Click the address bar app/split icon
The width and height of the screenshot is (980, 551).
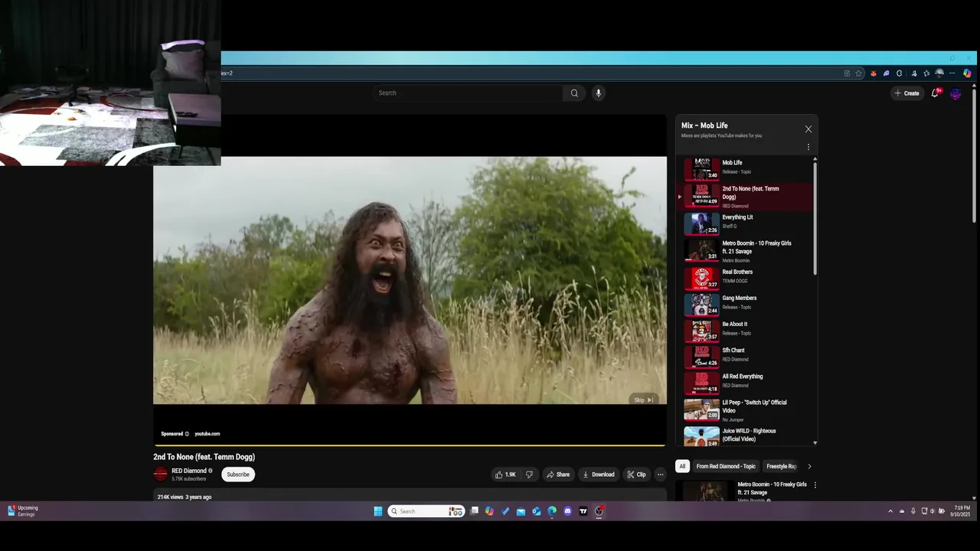847,73
